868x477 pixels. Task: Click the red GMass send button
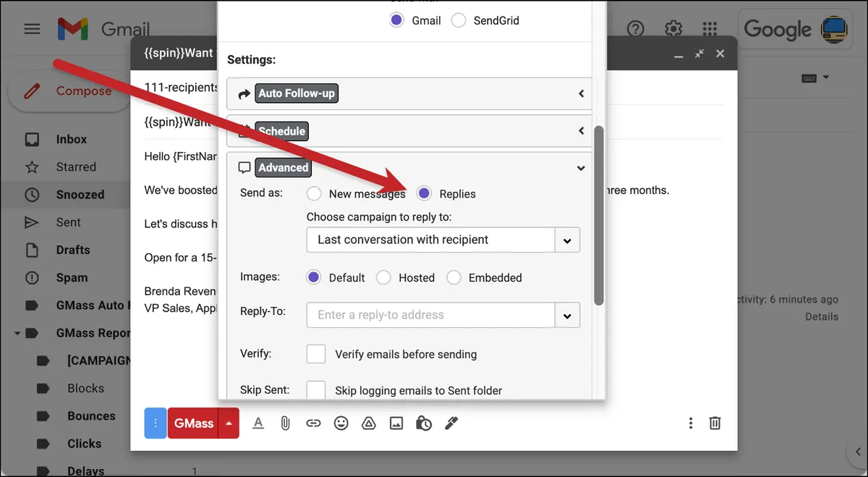pyautogui.click(x=193, y=423)
